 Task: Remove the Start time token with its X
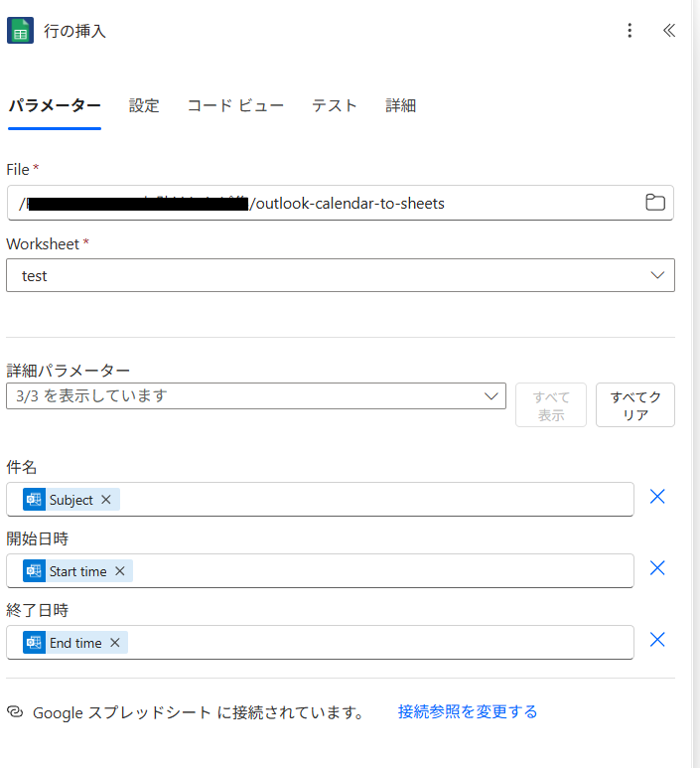point(119,571)
